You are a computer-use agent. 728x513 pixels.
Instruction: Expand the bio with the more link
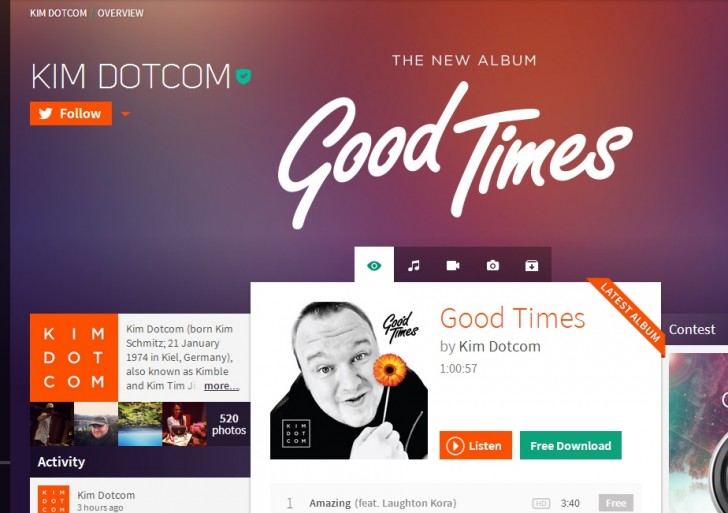(x=221, y=386)
